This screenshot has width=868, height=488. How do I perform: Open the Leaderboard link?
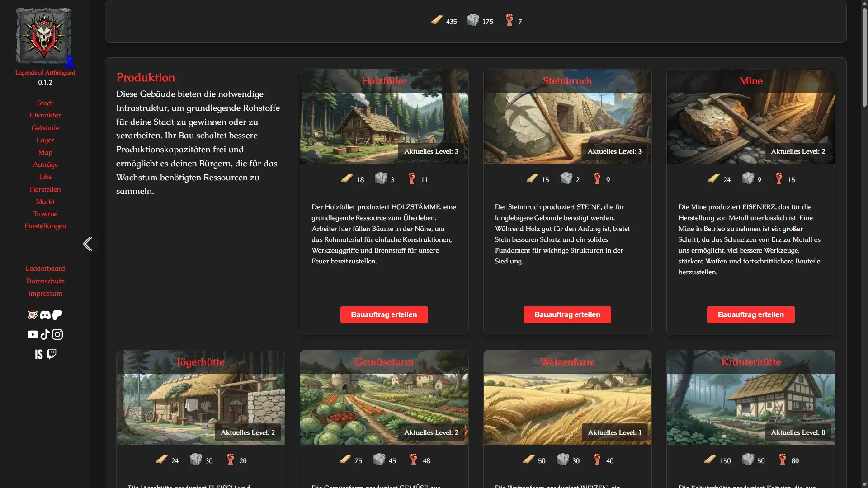tap(45, 268)
